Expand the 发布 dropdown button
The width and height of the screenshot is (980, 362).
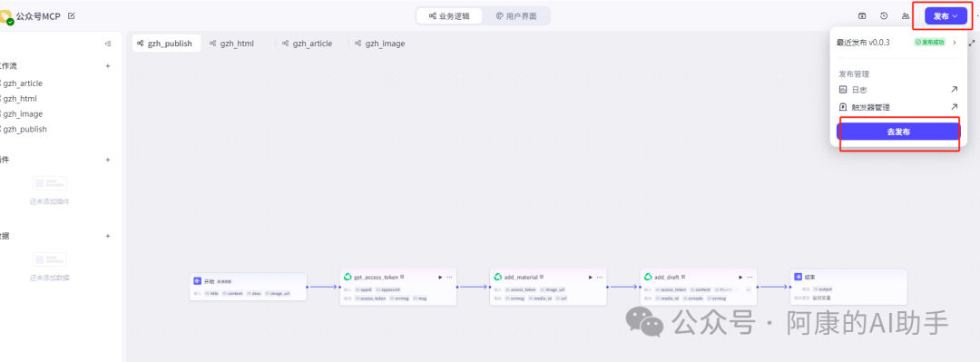pyautogui.click(x=946, y=16)
